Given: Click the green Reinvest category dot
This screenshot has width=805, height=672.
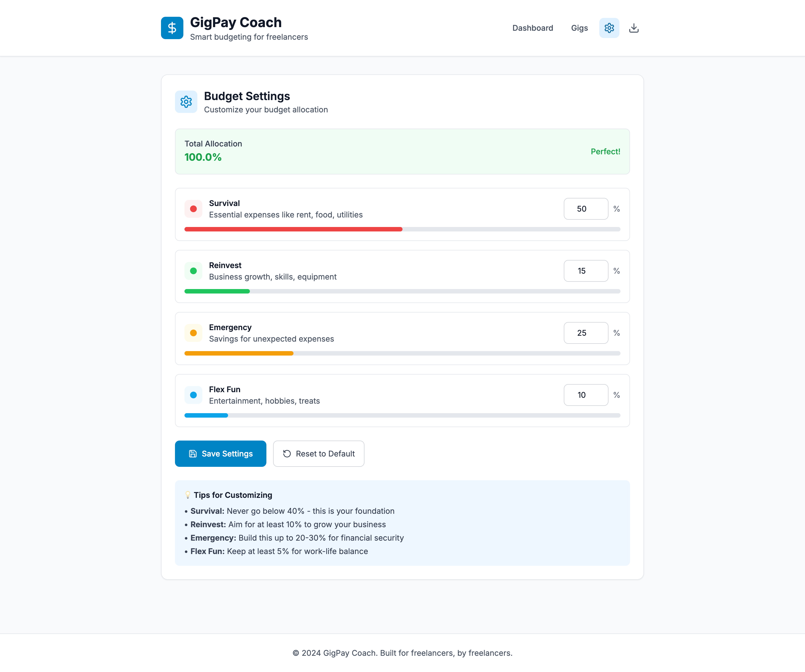Looking at the screenshot, I should tap(193, 271).
